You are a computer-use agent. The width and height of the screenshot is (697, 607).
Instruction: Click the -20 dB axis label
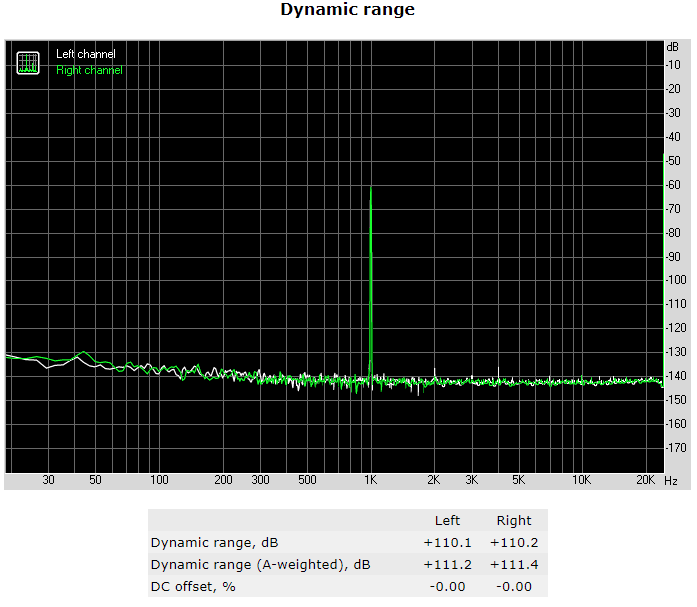[673, 89]
